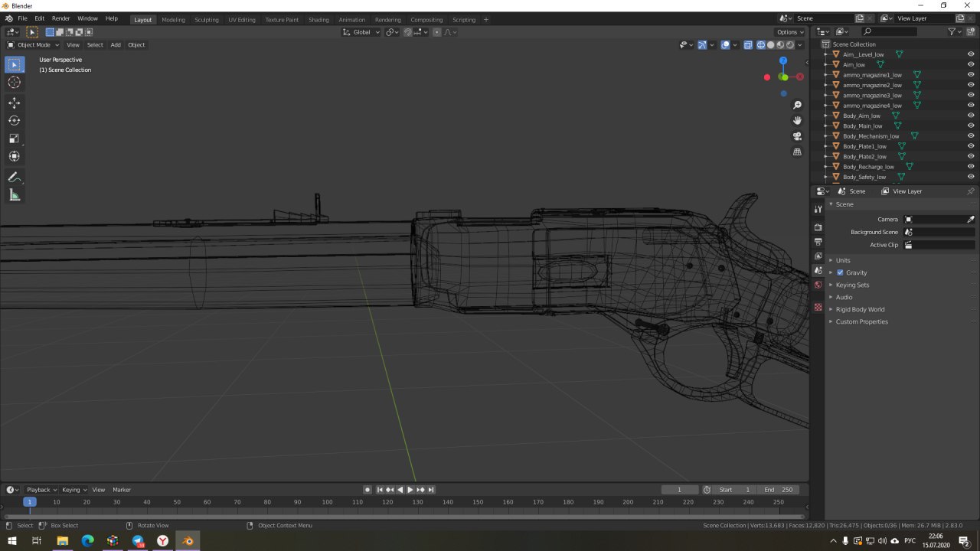Activate the Scale tool
Image resolution: width=980 pixels, height=551 pixels.
click(14, 139)
